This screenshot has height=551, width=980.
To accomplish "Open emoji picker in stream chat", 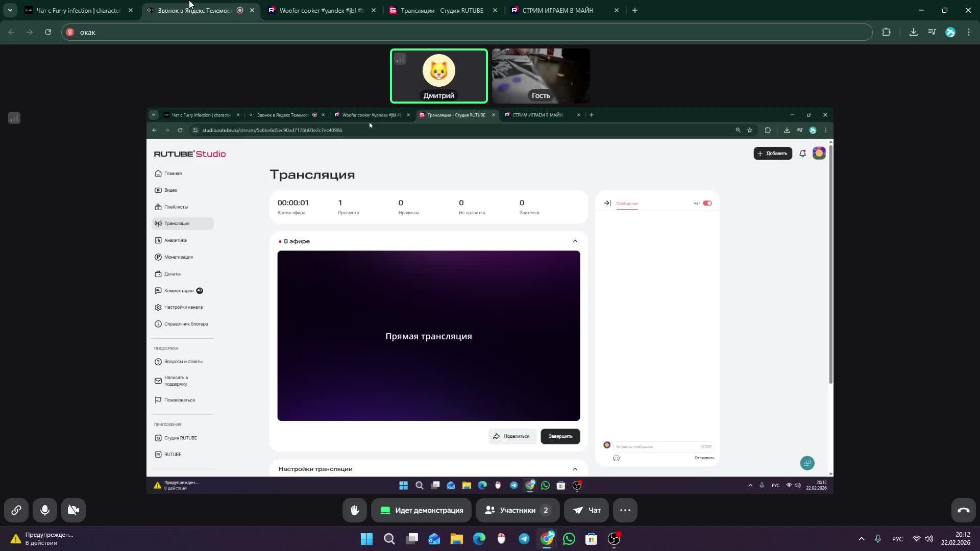I will pos(616,458).
